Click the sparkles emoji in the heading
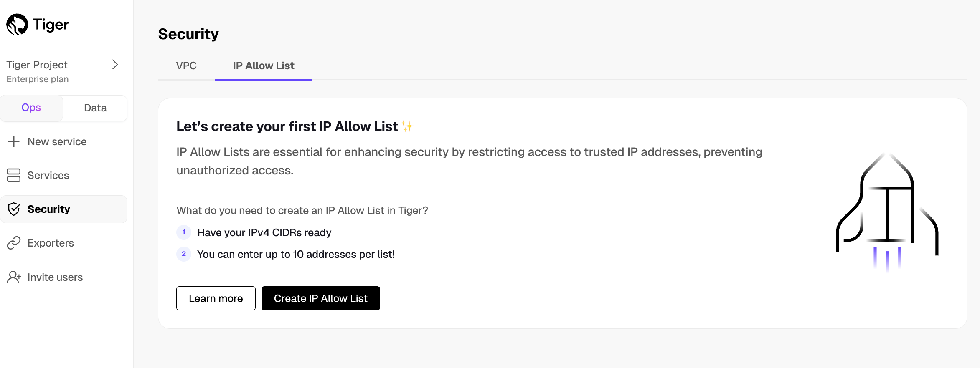The height and width of the screenshot is (368, 980). point(408,126)
